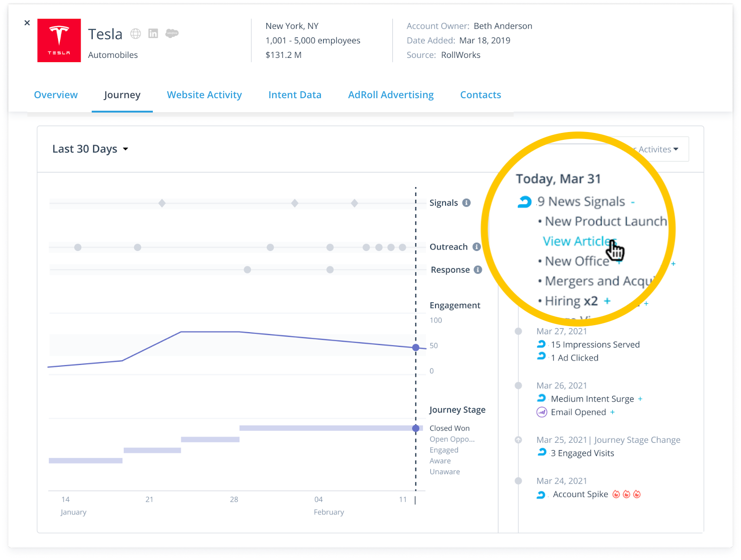The image size is (741, 560).
Task: Open the Last 30 Days dropdown
Action: [x=90, y=149]
